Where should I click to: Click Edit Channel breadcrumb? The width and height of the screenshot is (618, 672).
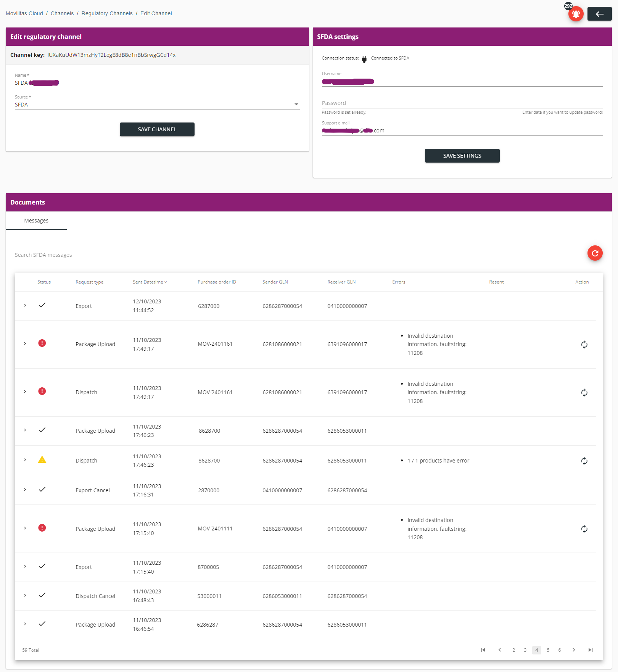(x=156, y=13)
